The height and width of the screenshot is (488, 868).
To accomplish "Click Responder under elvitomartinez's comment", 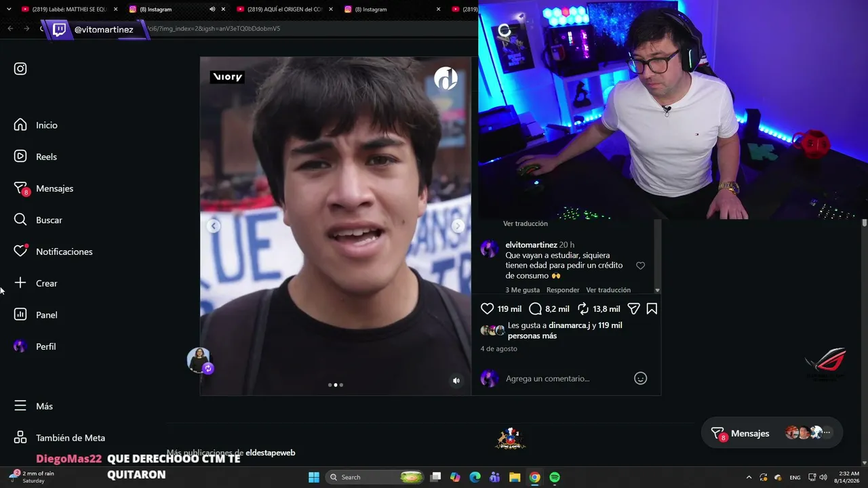I will (x=563, y=290).
